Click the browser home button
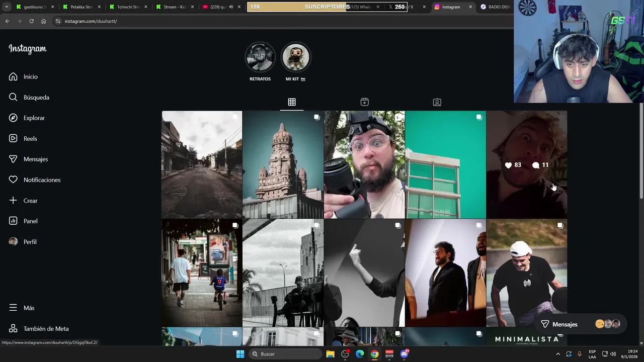Image resolution: width=644 pixels, height=362 pixels. (x=43, y=21)
